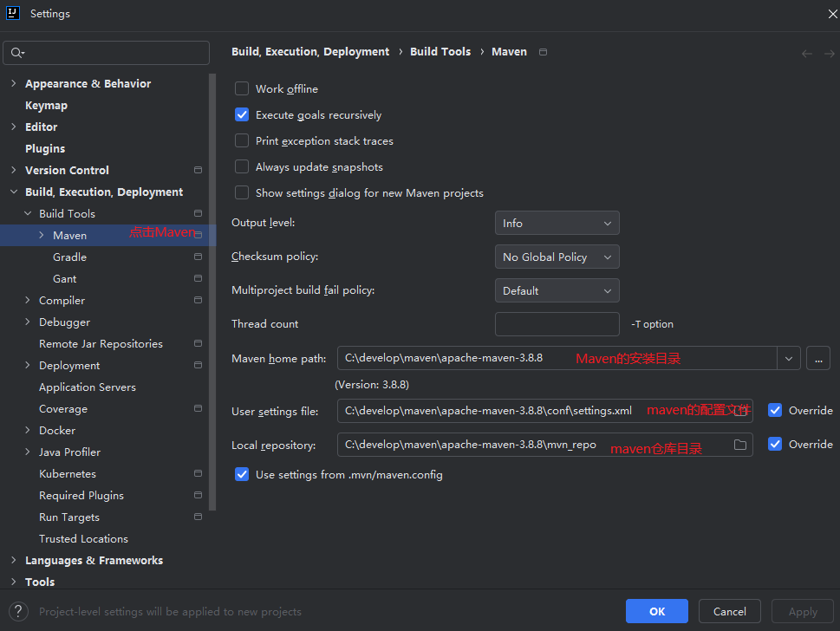Open the Multiproject build fail policy dropdown

click(557, 290)
